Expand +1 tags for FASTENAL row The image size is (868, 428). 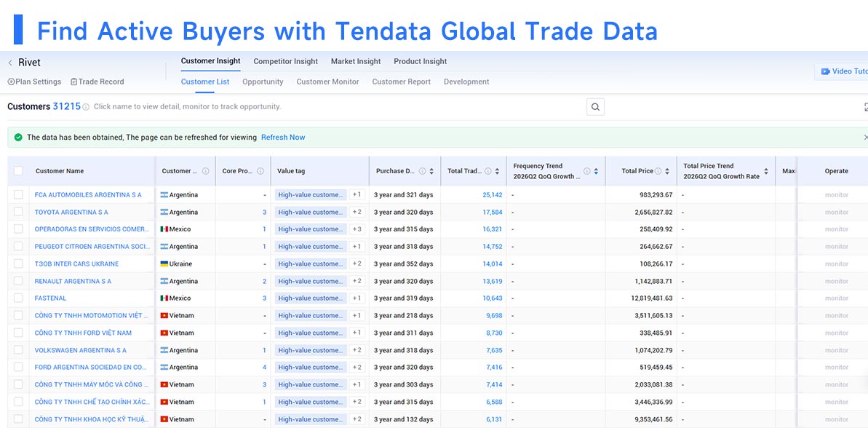pos(357,298)
